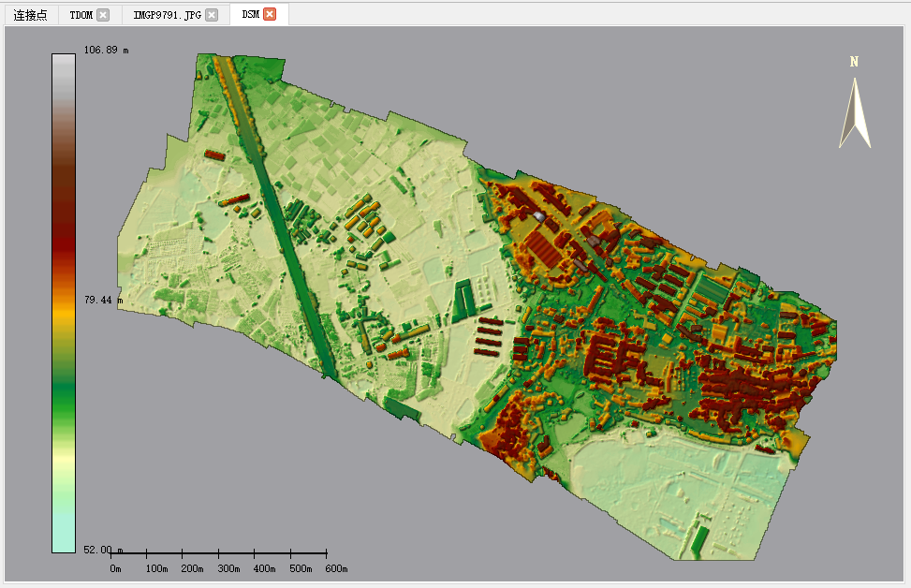Image resolution: width=911 pixels, height=588 pixels.
Task: Close the TDOM tab
Action: tap(103, 15)
